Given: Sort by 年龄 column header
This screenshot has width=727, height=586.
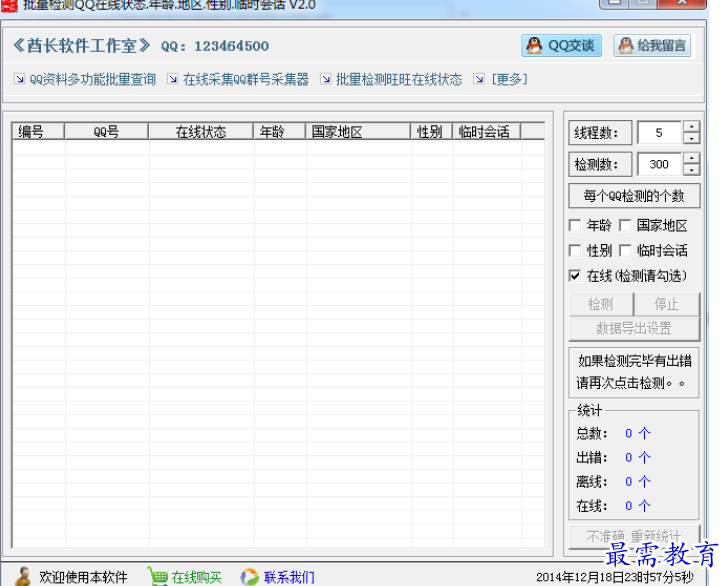Looking at the screenshot, I should coord(279,132).
